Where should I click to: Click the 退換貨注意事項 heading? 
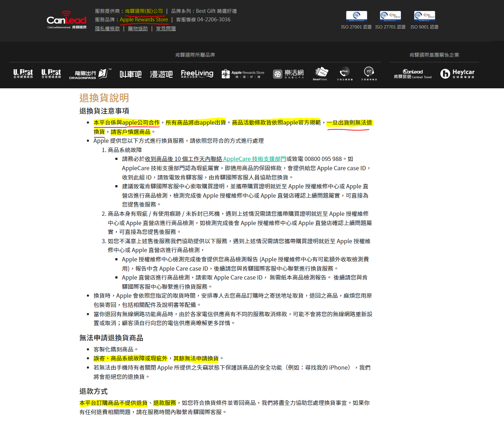[104, 111]
